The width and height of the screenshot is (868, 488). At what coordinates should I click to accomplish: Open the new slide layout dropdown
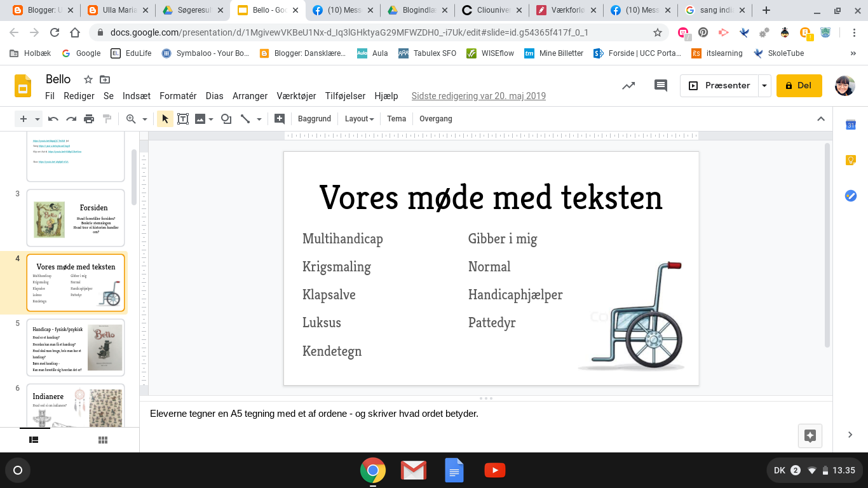(x=37, y=119)
